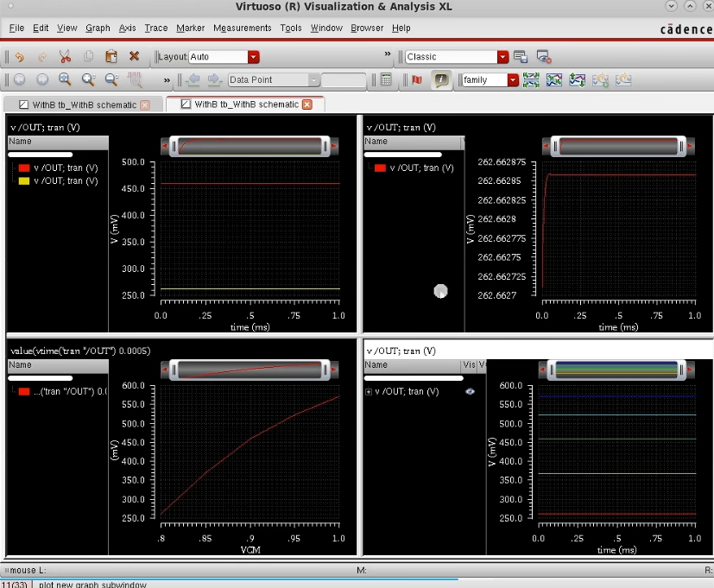
Task: Open the calculator tool icon
Action: pos(386,80)
